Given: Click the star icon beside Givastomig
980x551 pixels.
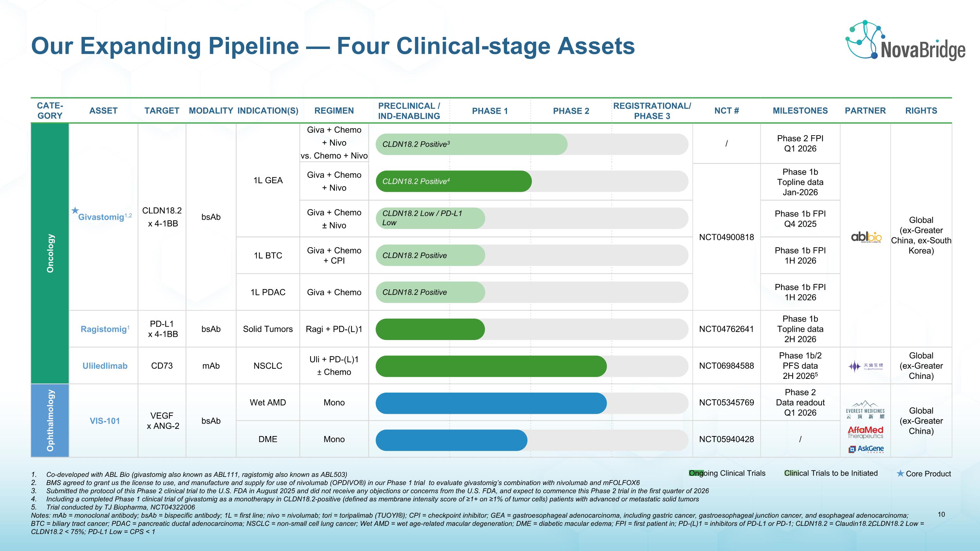Looking at the screenshot, I should tap(75, 210).
